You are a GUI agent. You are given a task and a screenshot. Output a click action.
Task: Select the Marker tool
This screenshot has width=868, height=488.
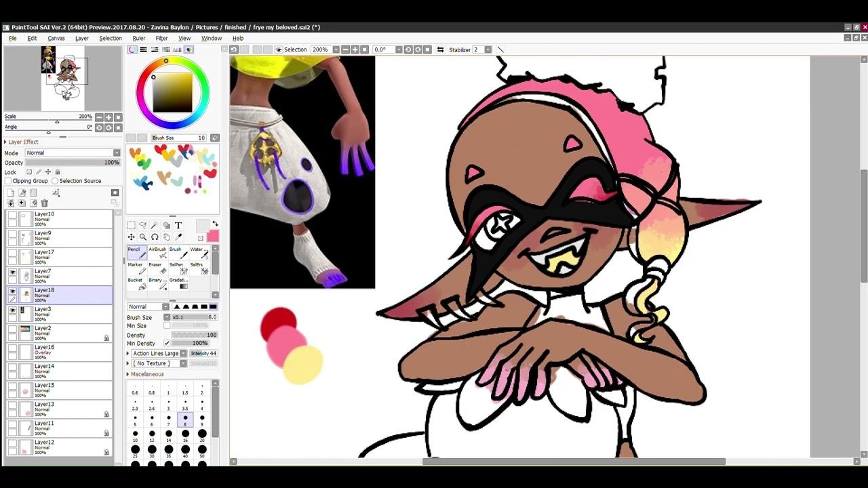(x=137, y=268)
